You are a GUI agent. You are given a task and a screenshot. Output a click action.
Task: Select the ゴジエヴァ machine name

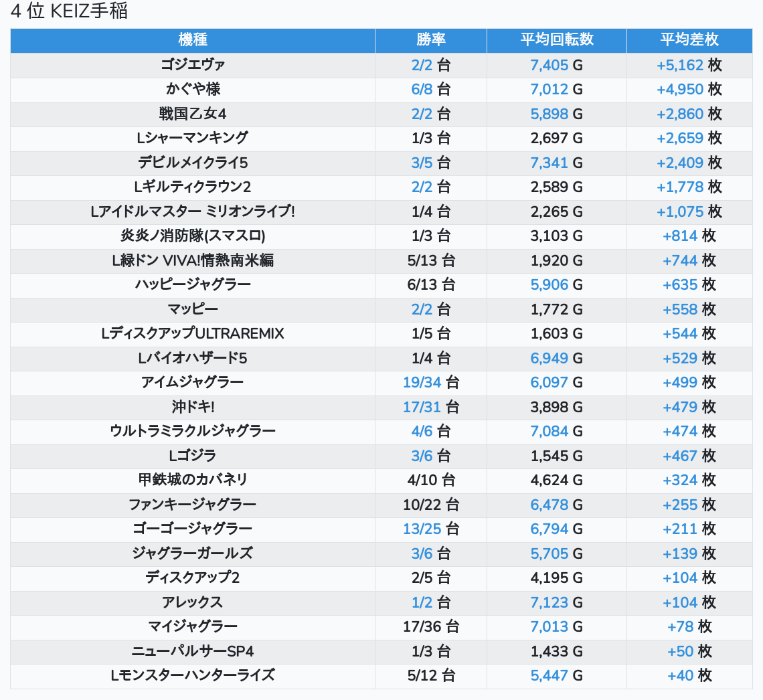click(x=193, y=65)
